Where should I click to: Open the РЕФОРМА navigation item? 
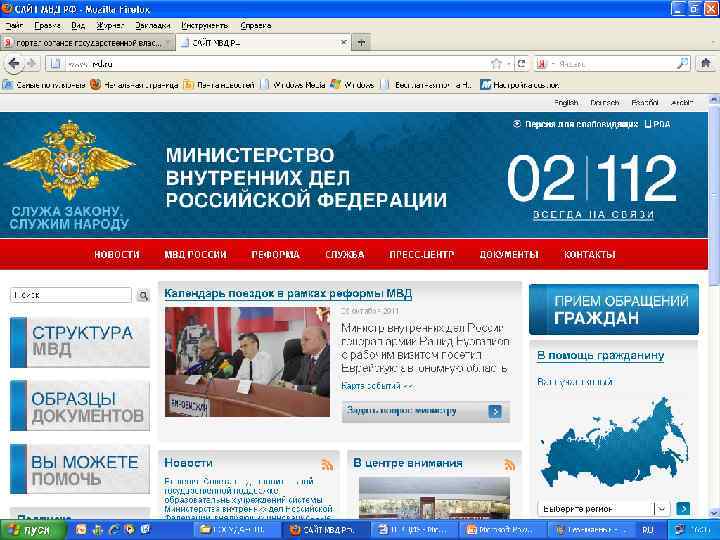(276, 254)
